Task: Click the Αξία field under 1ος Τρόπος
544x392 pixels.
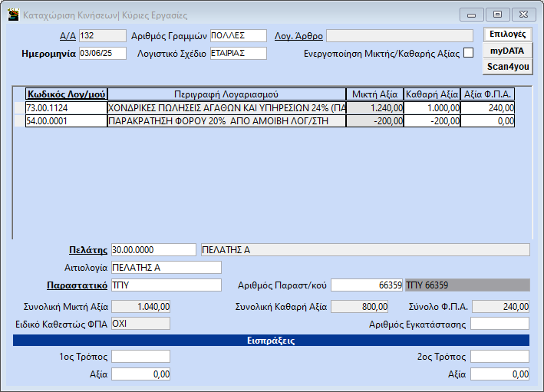Action: point(141,374)
